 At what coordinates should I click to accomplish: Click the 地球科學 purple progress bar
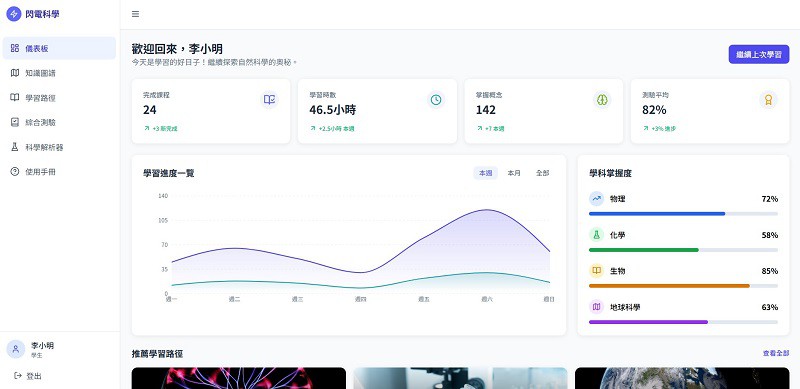click(x=648, y=322)
